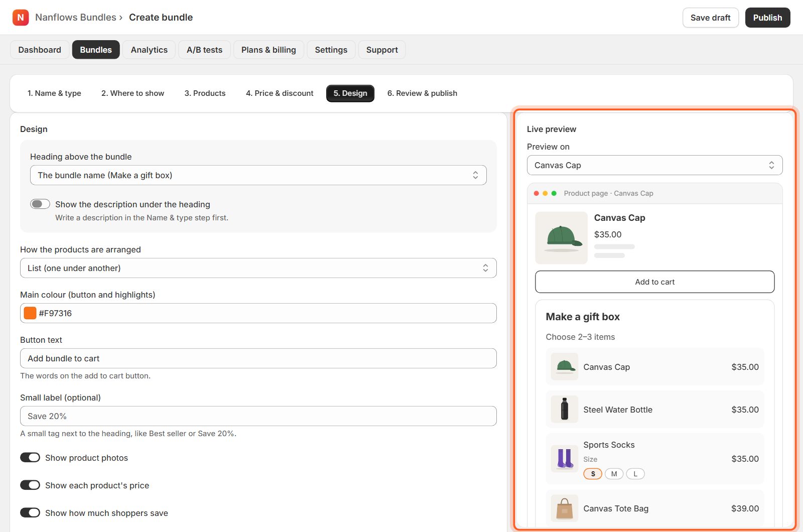
Task: Open the Settings tab
Action: [331, 50]
